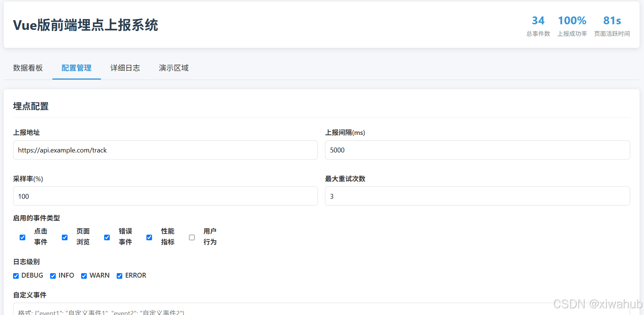Click the 81s 页面活跃时间 statistic
Viewport: 644px width, 315px height.
point(612,25)
